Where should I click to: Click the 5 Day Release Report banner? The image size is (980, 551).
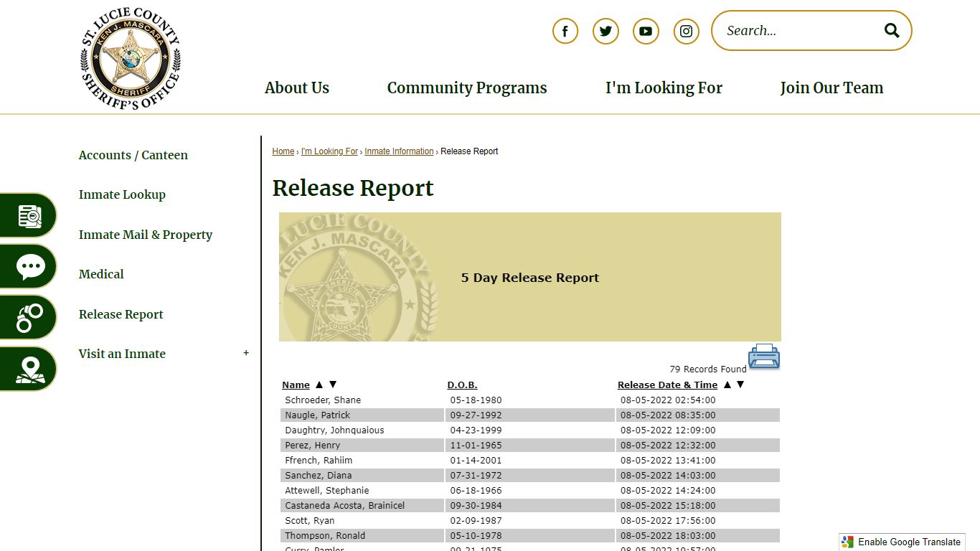(x=530, y=277)
